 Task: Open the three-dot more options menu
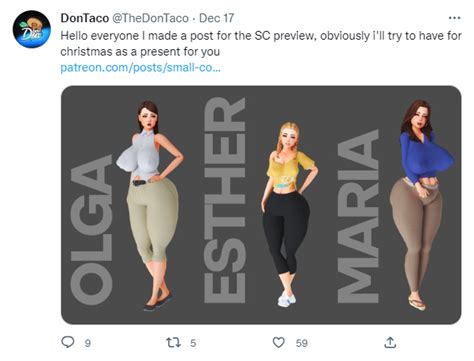pos(454,18)
